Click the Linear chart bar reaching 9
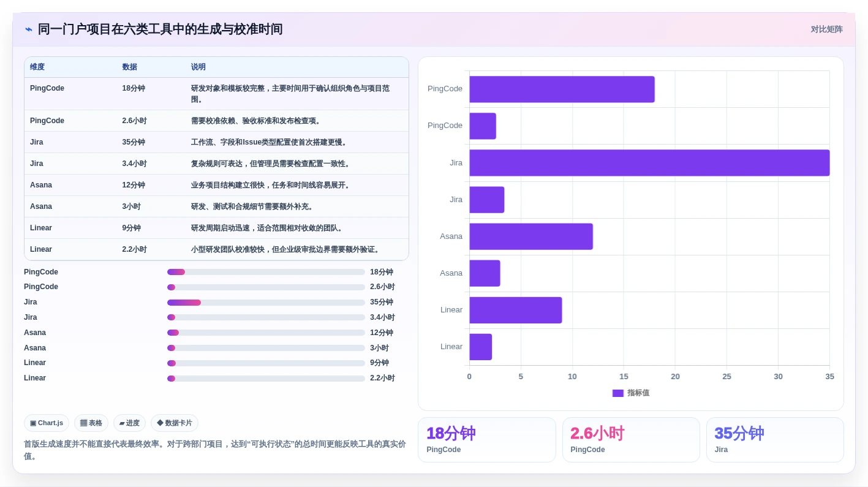 [516, 310]
